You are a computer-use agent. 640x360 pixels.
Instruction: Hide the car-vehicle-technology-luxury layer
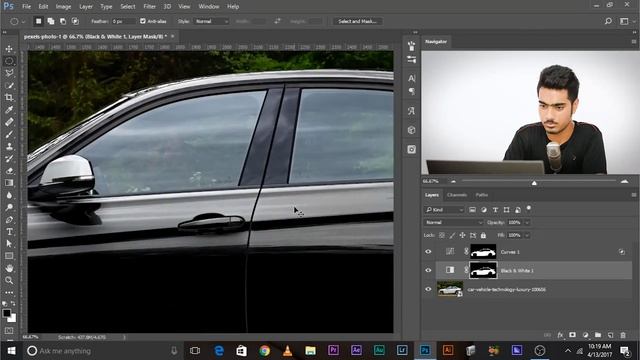coord(428,289)
